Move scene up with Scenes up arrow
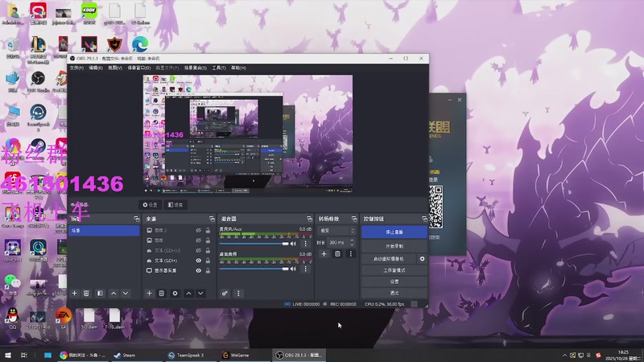 coord(114,294)
